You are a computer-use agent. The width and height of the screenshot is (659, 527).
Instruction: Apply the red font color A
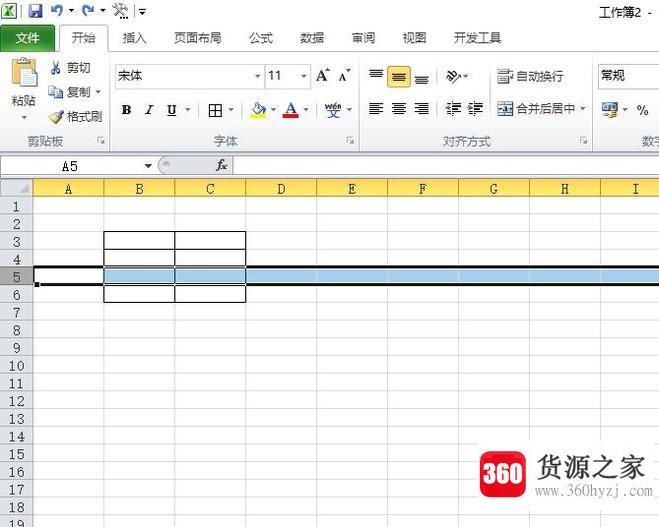coord(291,110)
